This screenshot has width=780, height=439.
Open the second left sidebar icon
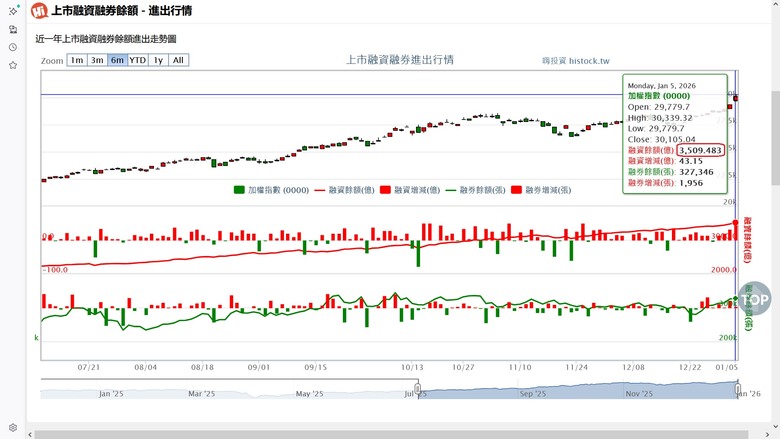tap(13, 29)
